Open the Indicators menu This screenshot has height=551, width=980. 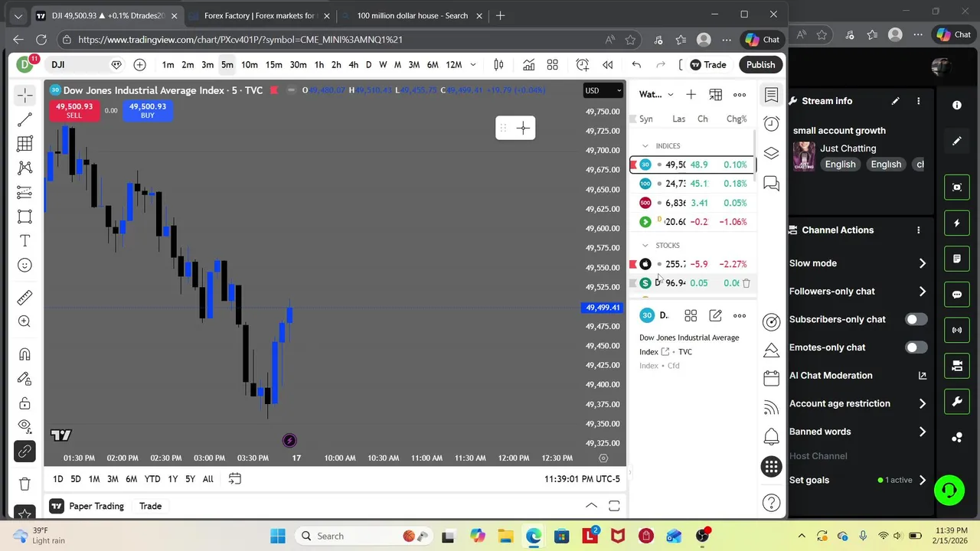528,65
